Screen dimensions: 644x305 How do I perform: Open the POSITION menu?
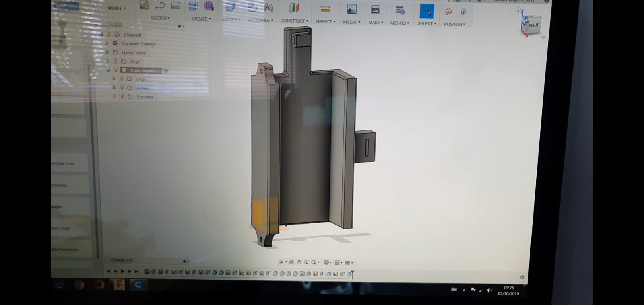[x=454, y=24]
